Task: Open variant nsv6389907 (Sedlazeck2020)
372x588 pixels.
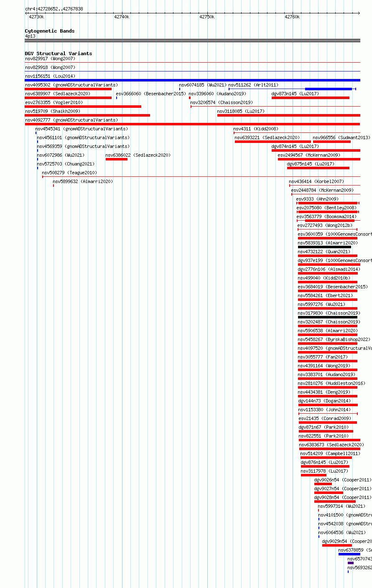Action: [x=58, y=94]
